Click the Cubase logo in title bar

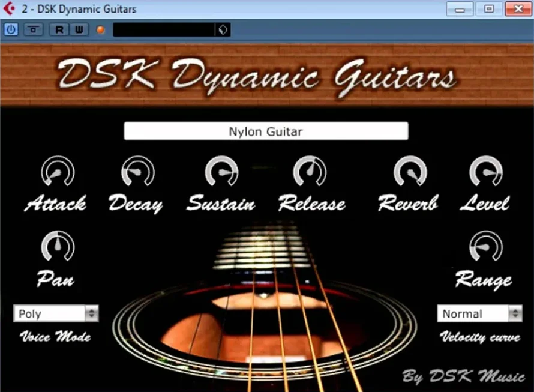coord(9,9)
